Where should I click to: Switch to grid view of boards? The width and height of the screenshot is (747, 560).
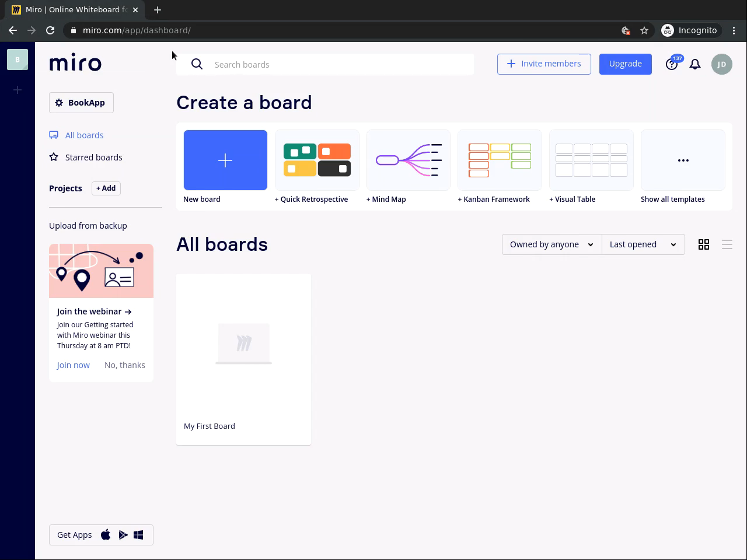pyautogui.click(x=704, y=244)
